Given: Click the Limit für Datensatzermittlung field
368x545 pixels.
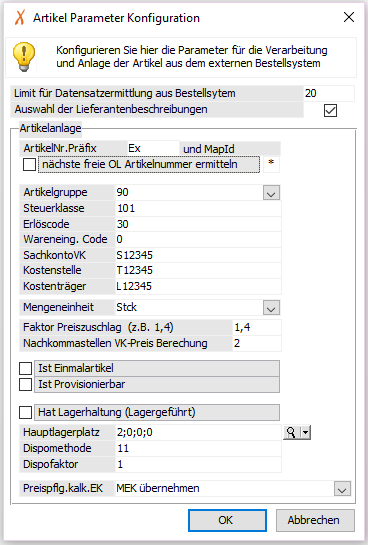Looking at the screenshot, I should (x=329, y=93).
